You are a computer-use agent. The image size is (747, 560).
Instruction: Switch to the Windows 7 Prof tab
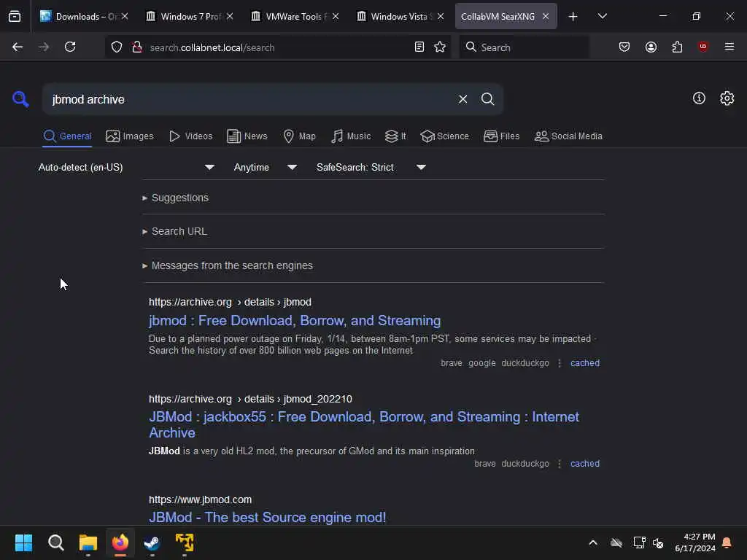click(189, 17)
